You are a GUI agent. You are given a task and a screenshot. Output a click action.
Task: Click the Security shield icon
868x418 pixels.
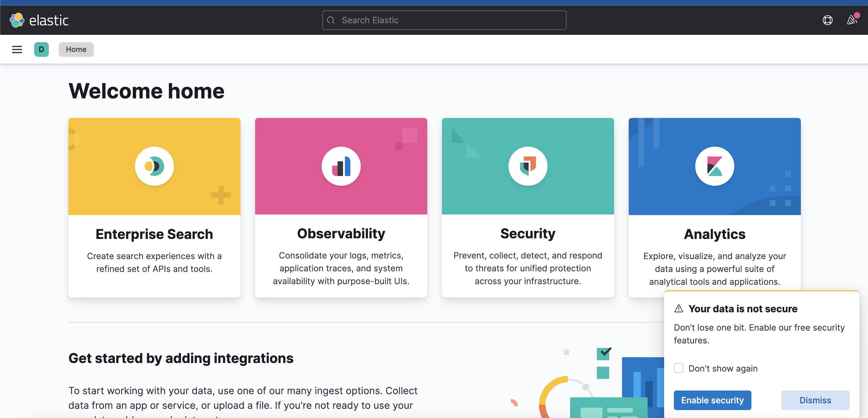point(528,166)
